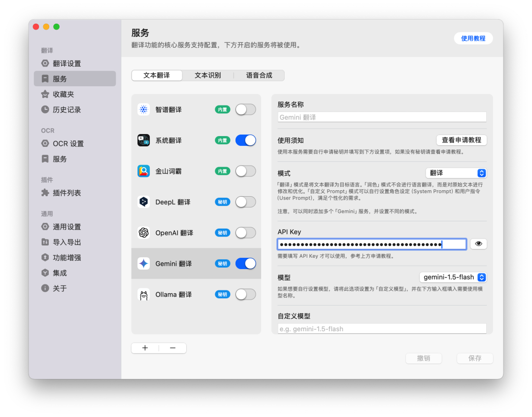Disable the 系统翻译 toggle switch

tap(245, 140)
